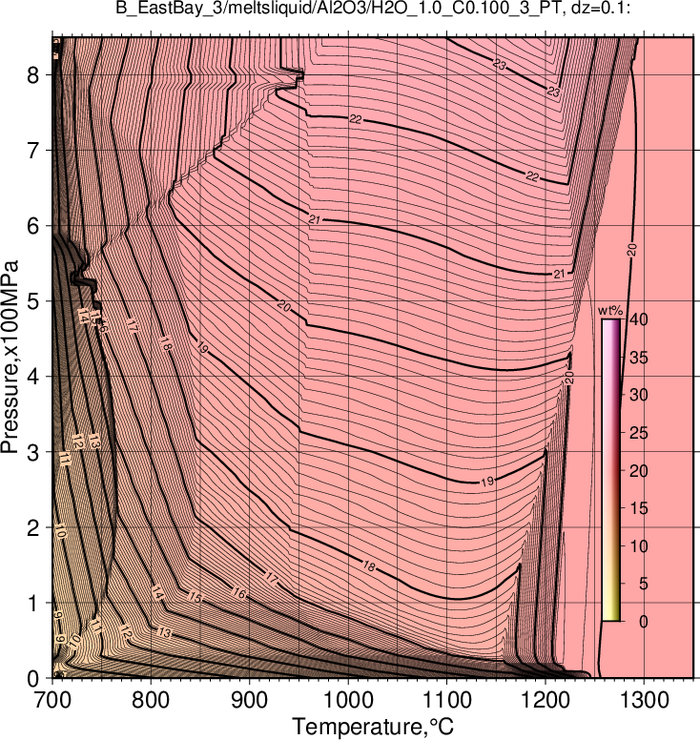Screen dimensions: 700x740
Task: Select colorbar tick value 20
Action: tap(639, 470)
